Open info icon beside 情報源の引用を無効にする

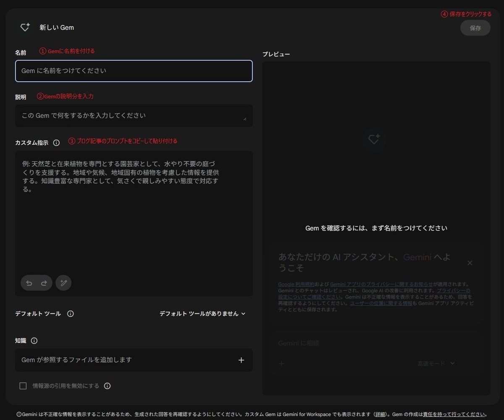coord(107,386)
